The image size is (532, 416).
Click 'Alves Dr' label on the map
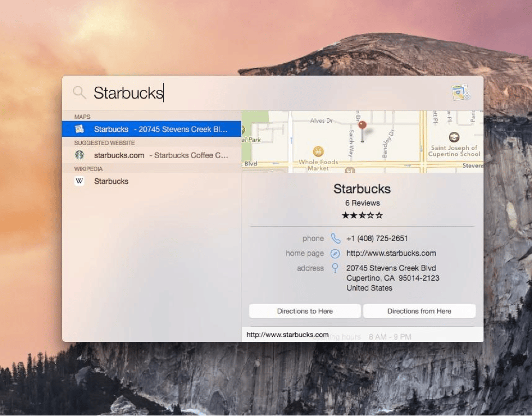point(321,120)
